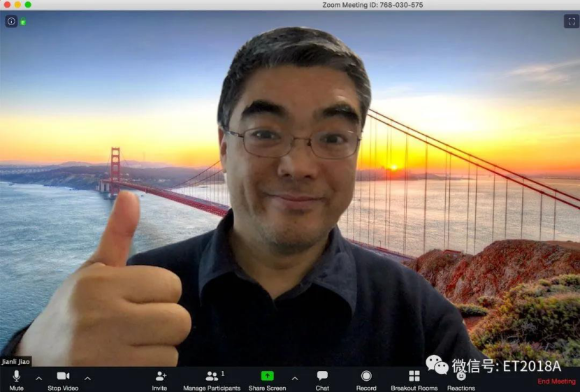Click the green encryption shield icon
The width and height of the screenshot is (580, 392).
[x=23, y=22]
